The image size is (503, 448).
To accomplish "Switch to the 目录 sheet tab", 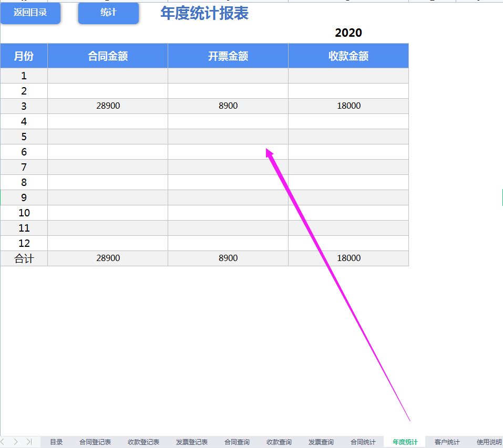I will click(x=56, y=442).
